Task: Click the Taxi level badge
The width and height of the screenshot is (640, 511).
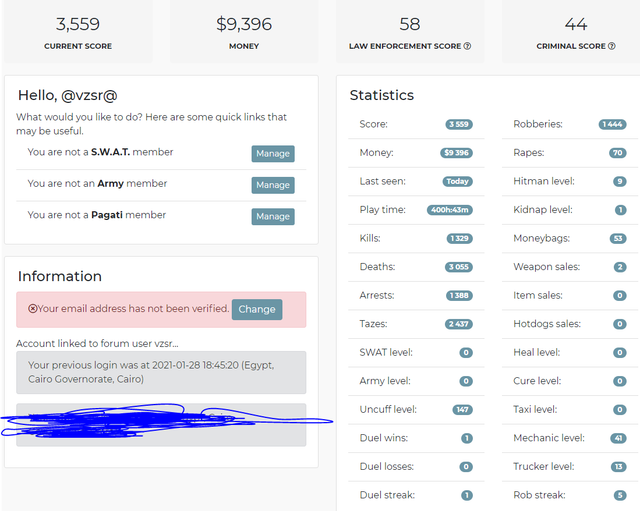Action: (x=620, y=410)
